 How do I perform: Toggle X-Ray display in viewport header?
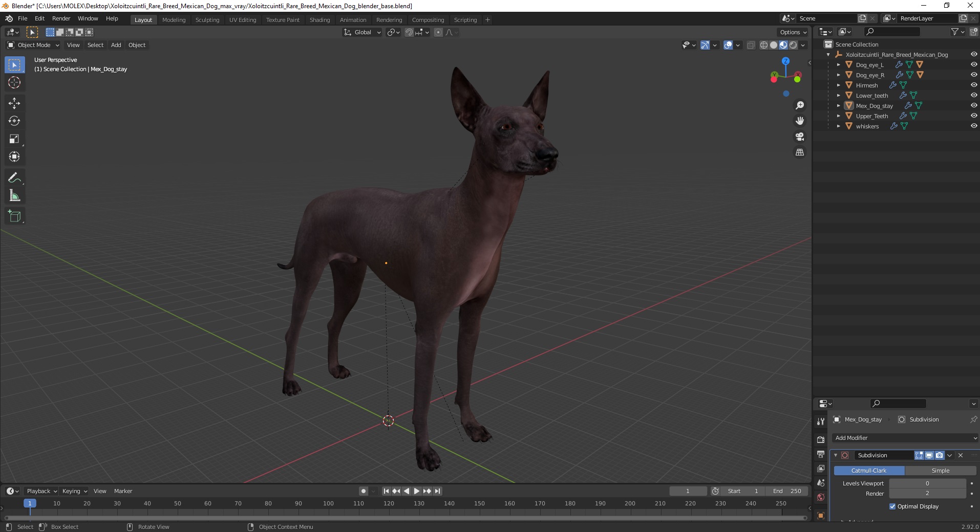pos(751,45)
